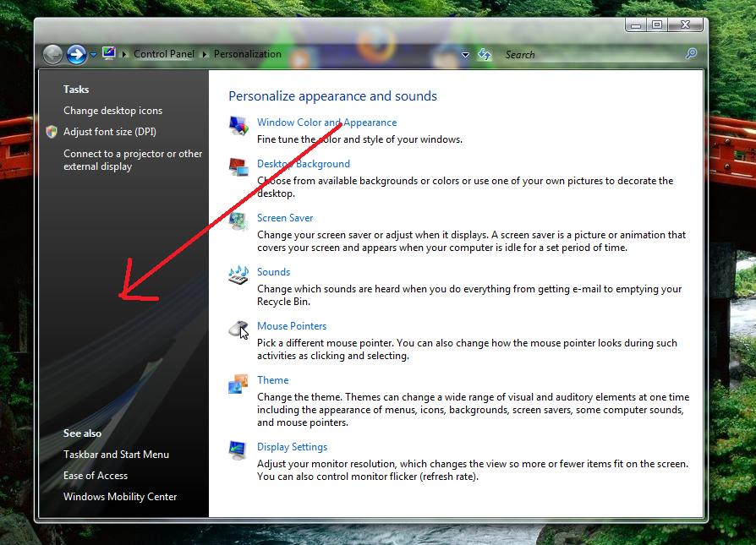Open the Sounds link
The height and width of the screenshot is (545, 756).
[x=273, y=272]
